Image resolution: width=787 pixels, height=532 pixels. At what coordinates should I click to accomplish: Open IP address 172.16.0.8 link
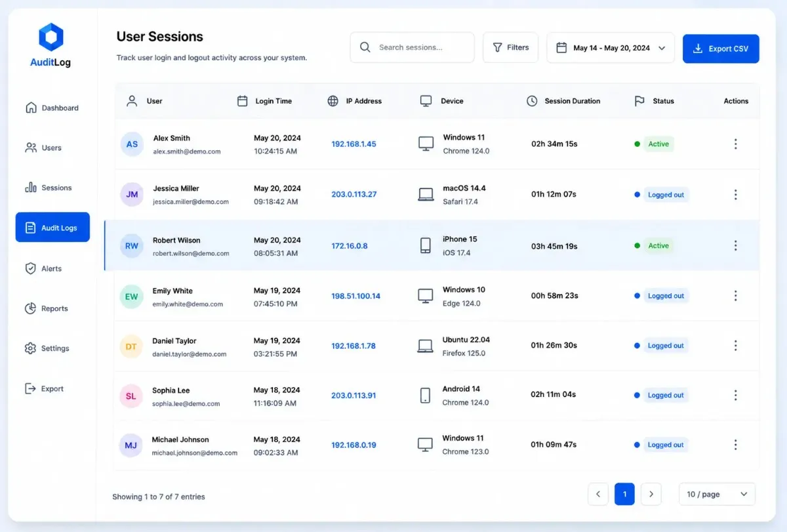(x=350, y=246)
